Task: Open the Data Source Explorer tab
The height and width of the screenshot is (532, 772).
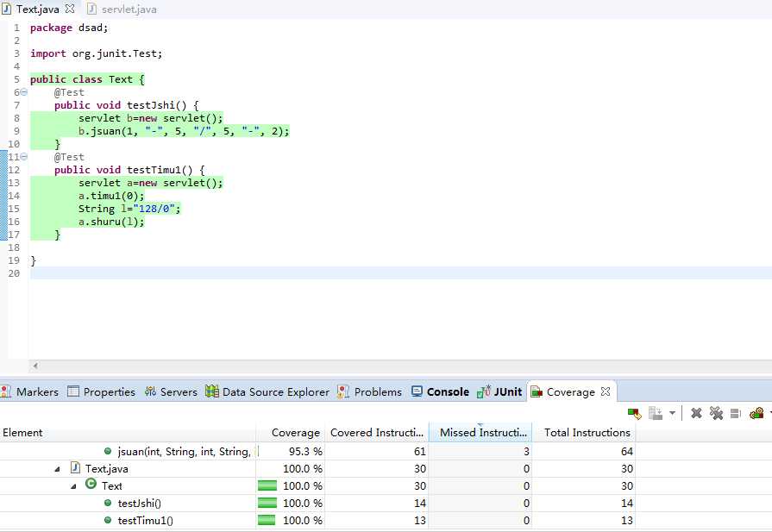Action: point(268,391)
